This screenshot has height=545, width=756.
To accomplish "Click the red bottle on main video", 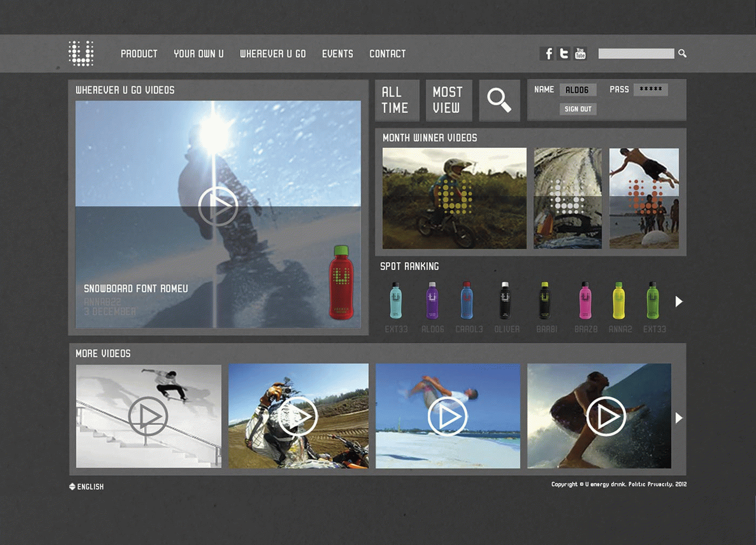I will point(341,282).
